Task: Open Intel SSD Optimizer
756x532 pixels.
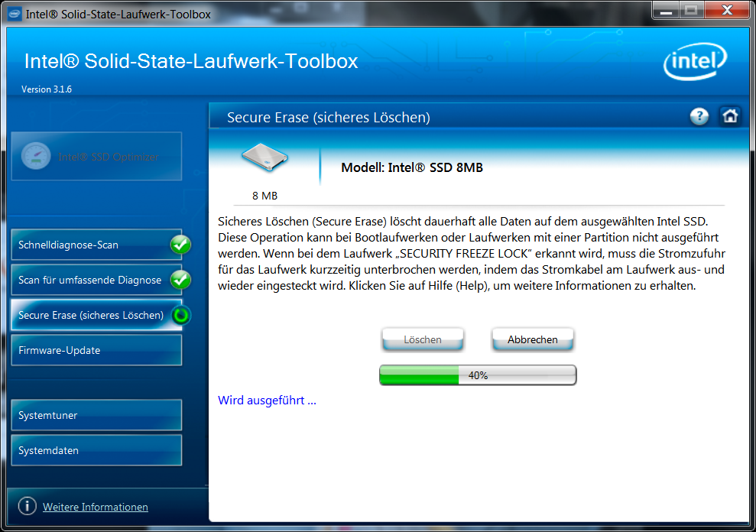Action: [96, 156]
